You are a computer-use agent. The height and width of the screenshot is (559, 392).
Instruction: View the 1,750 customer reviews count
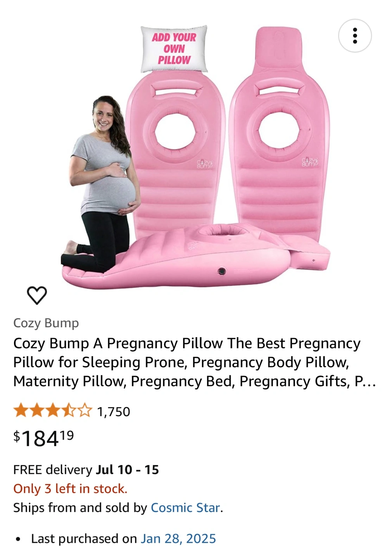(114, 411)
